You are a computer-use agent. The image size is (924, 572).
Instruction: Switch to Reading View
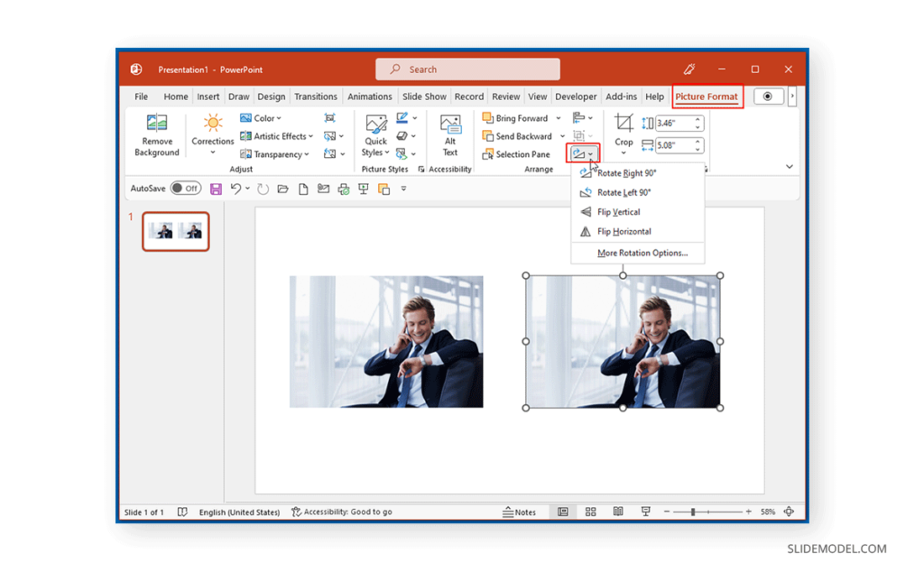pos(618,512)
